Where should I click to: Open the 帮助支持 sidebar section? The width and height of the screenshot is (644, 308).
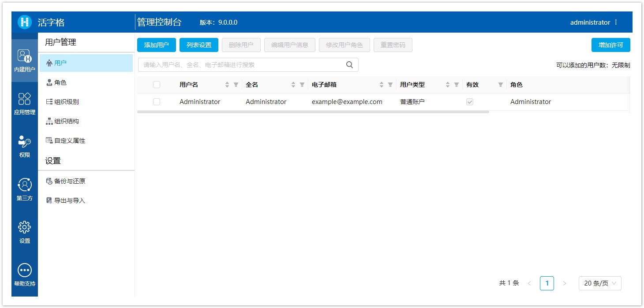pyautogui.click(x=25, y=275)
